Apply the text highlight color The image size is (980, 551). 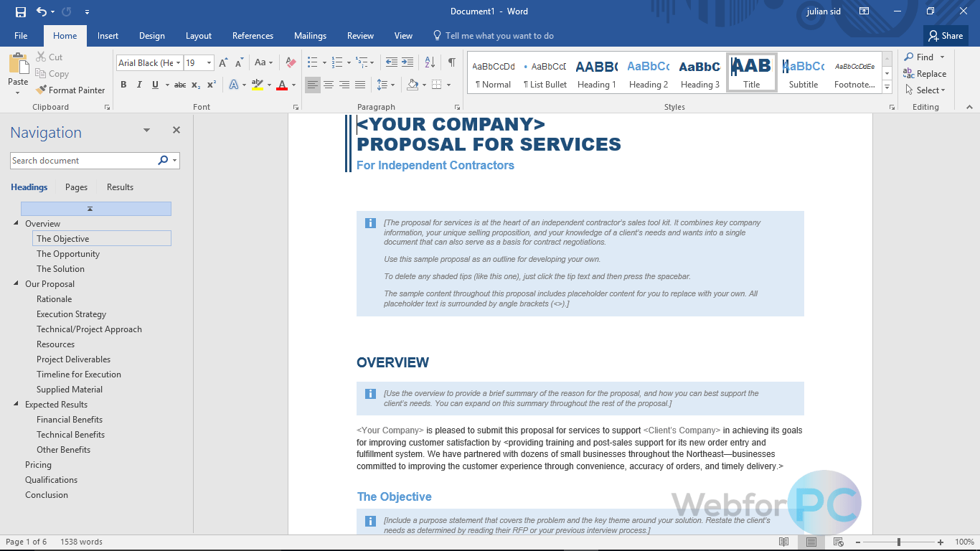click(x=258, y=85)
